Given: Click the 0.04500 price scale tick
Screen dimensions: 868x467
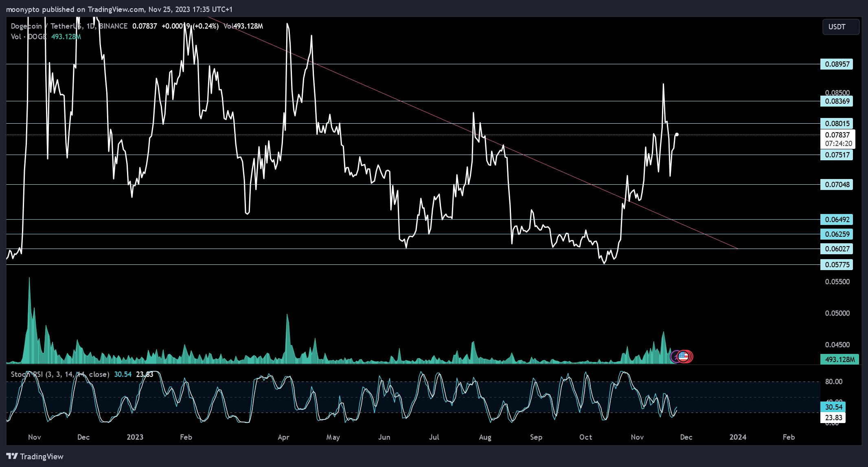Looking at the screenshot, I should pos(837,345).
